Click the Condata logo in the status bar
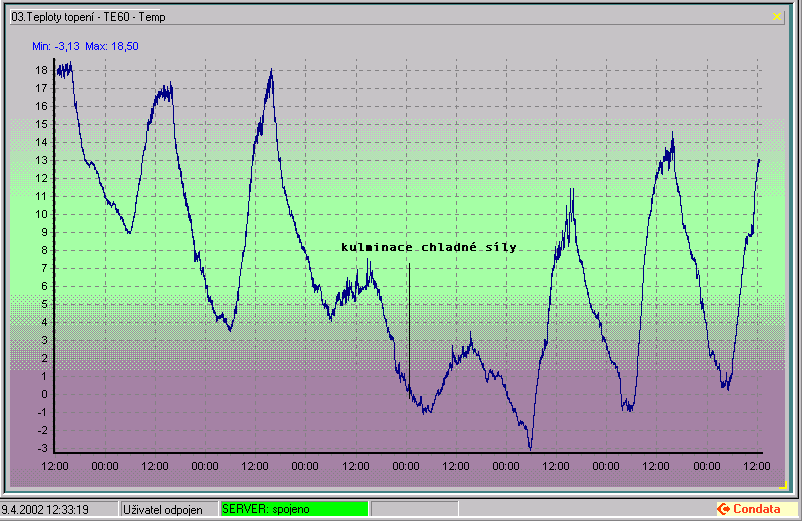This screenshot has height=521, width=802. pos(749,509)
